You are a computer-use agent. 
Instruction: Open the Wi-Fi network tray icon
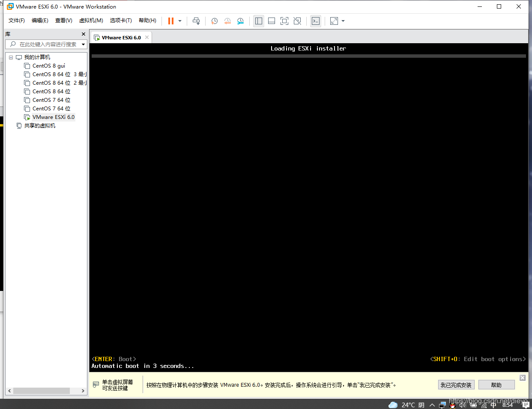tap(484, 405)
